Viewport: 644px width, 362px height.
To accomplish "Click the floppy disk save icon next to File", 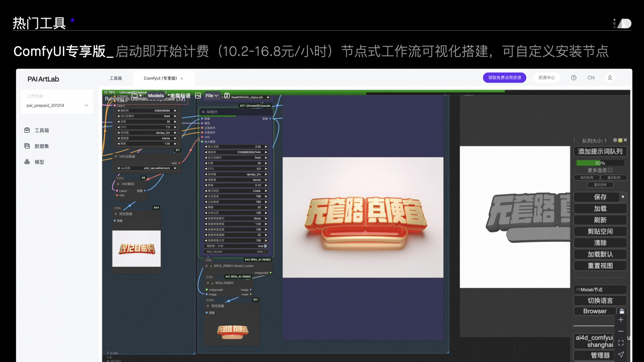I will coord(227,96).
